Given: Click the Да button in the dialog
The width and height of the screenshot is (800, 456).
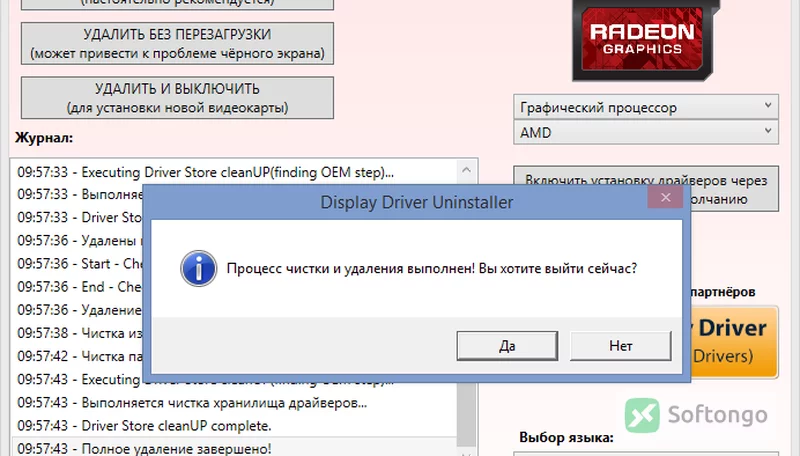Looking at the screenshot, I should click(x=507, y=346).
